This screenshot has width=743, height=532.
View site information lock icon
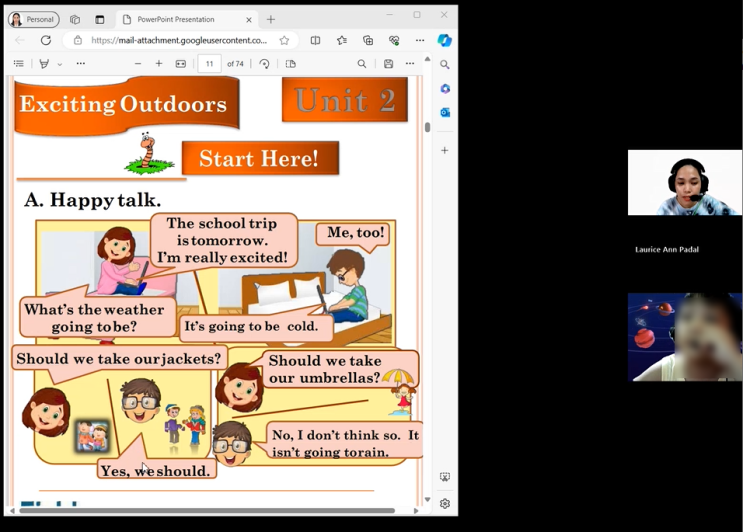78,40
